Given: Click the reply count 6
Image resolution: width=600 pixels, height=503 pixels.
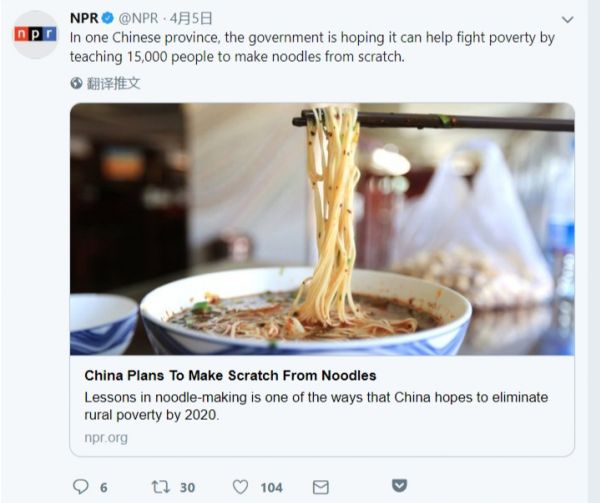Looking at the screenshot, I should point(104,488).
